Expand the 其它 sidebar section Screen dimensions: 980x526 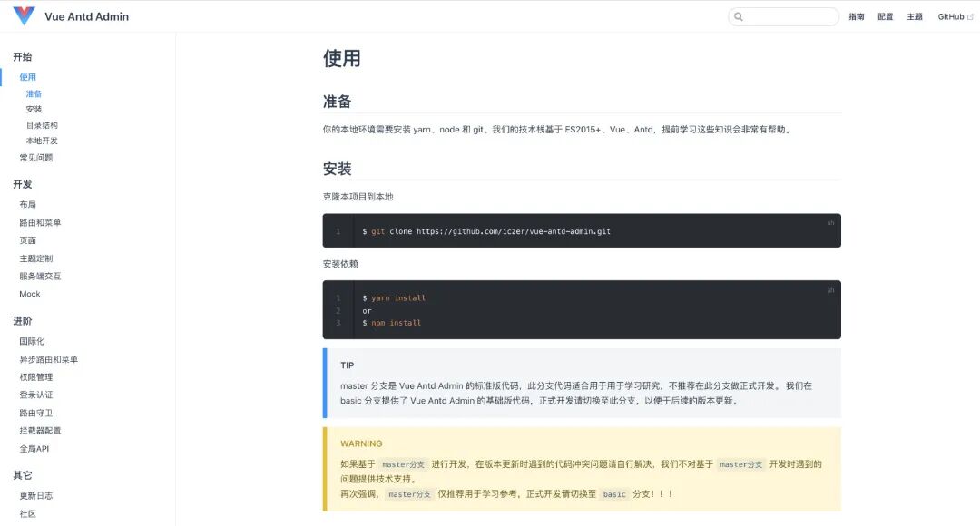[x=24, y=475]
